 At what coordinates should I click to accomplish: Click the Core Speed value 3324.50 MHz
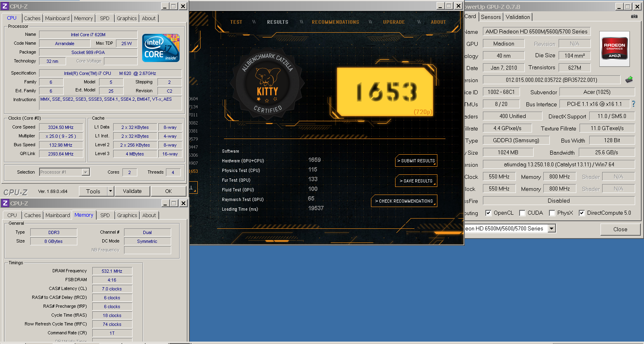[x=61, y=127]
